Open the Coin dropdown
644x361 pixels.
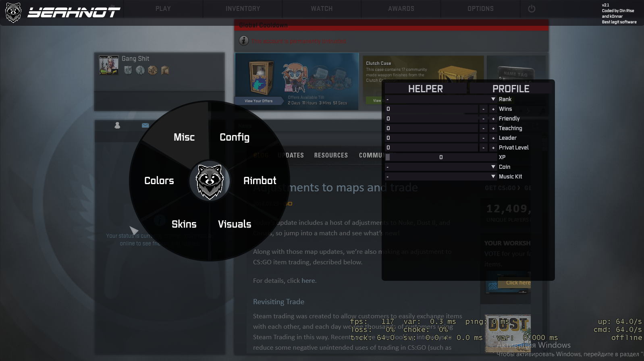[x=441, y=167]
